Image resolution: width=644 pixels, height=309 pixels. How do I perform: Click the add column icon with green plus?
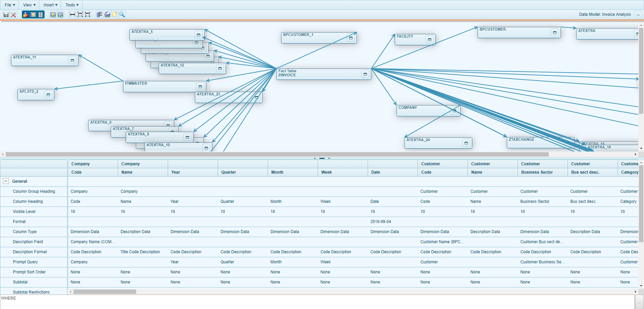point(53,14)
